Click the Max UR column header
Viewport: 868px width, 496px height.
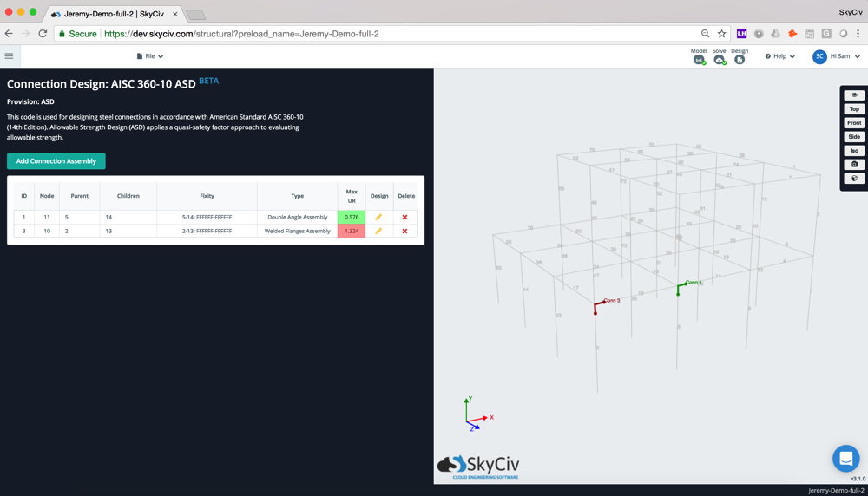click(x=352, y=196)
